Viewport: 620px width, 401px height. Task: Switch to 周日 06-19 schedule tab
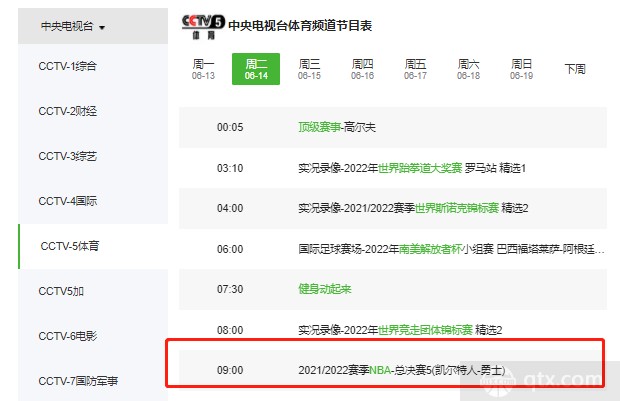[521, 69]
